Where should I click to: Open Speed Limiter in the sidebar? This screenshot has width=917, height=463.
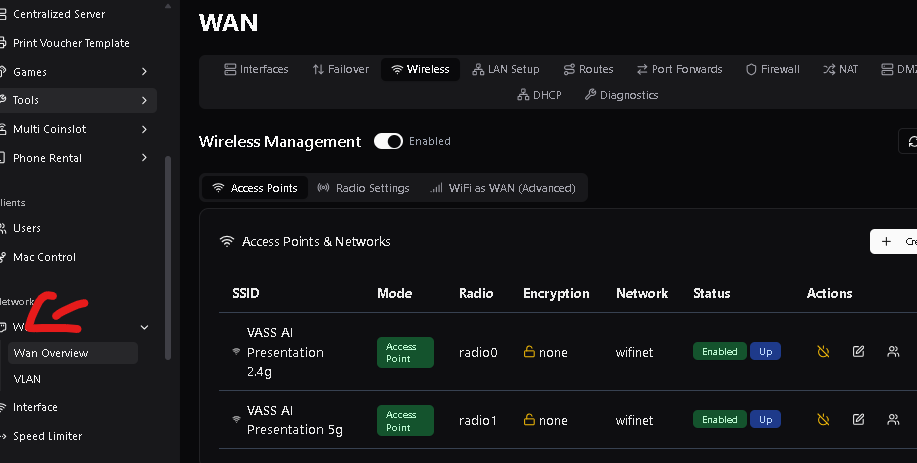(47, 436)
